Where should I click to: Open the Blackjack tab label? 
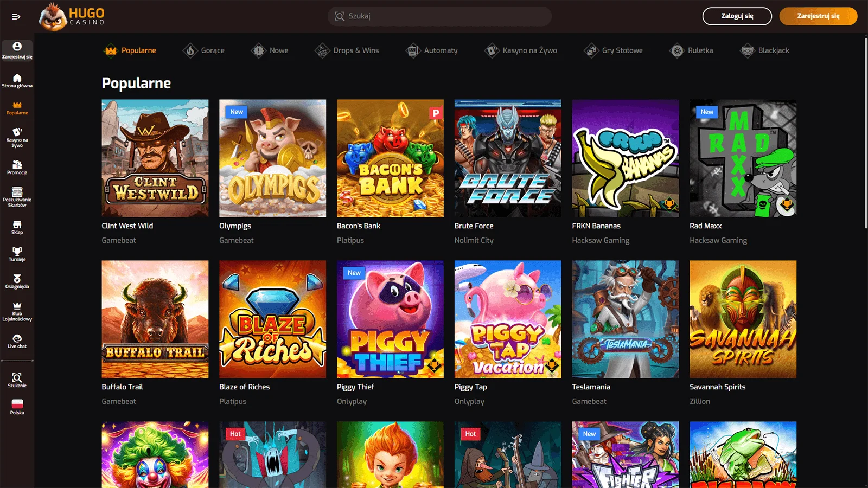click(x=774, y=50)
